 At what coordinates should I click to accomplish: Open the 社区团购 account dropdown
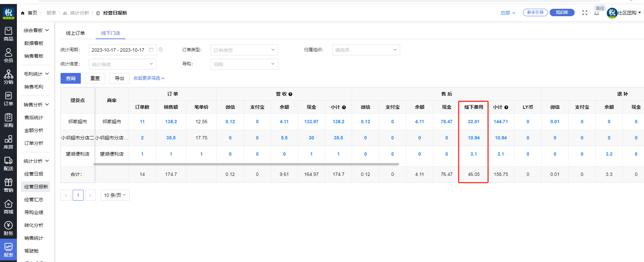pos(629,13)
